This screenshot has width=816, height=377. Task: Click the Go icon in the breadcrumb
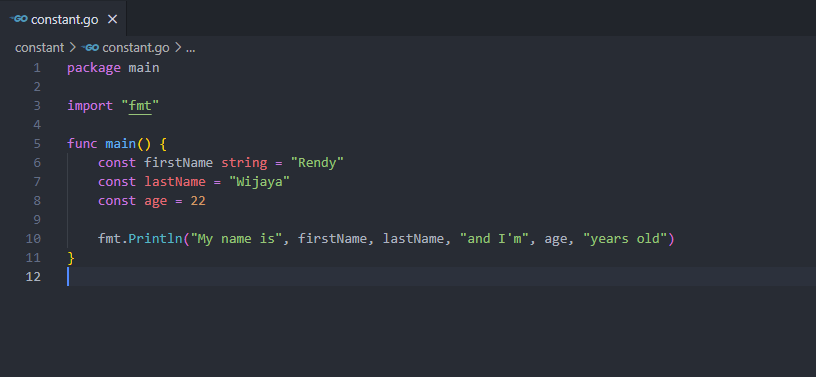tap(91, 48)
